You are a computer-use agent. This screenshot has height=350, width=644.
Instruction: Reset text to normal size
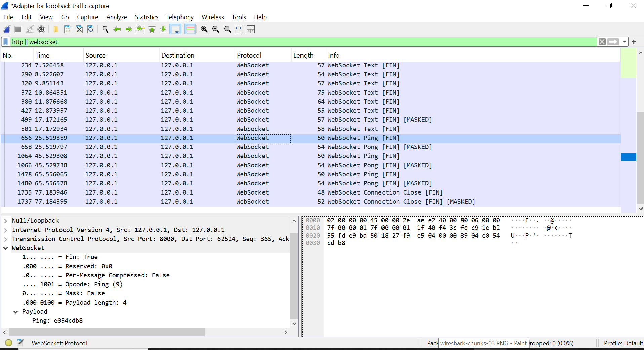[x=227, y=29]
